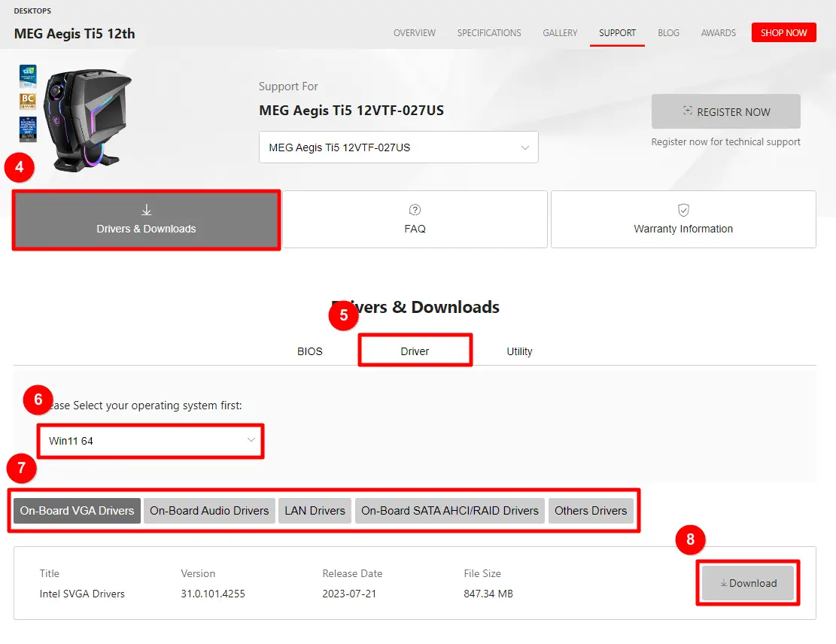Screen dimensions: 836x644
Task: Click the chevron on the Win11 64 dropdown
Action: coord(251,440)
